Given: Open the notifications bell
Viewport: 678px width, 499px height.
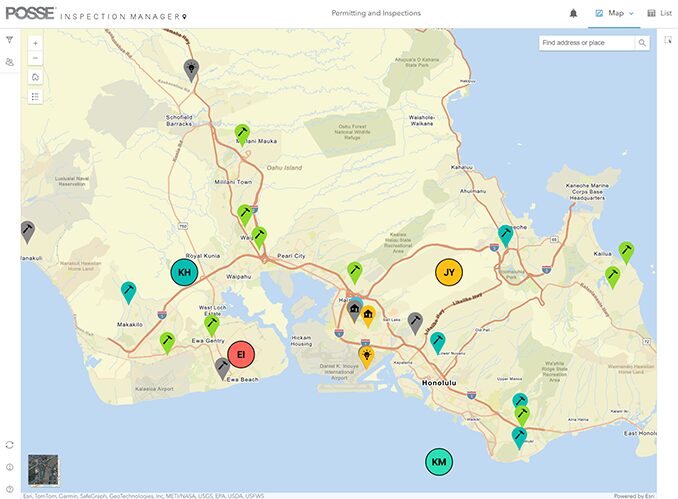Looking at the screenshot, I should click(x=573, y=13).
